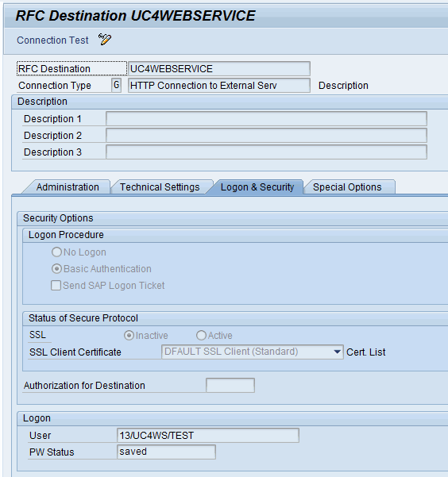Click the DFAULT SSL Client (Standard) combo box
This screenshot has height=477, width=448.
pyautogui.click(x=252, y=352)
